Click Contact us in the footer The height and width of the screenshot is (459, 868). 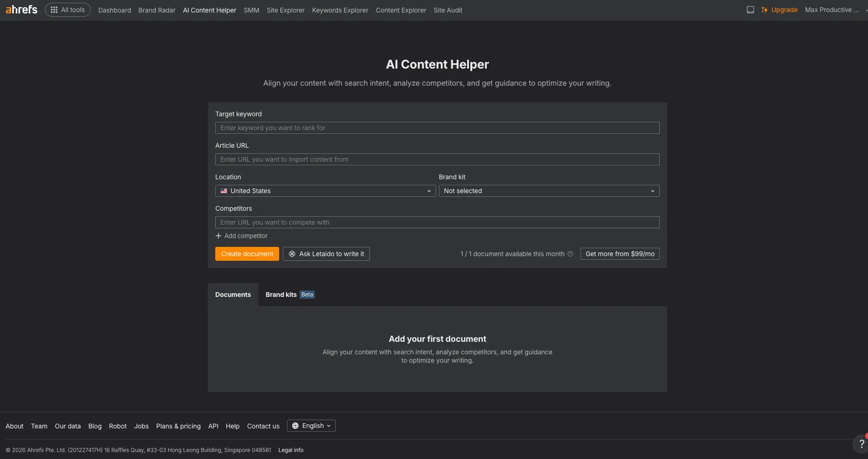(263, 426)
